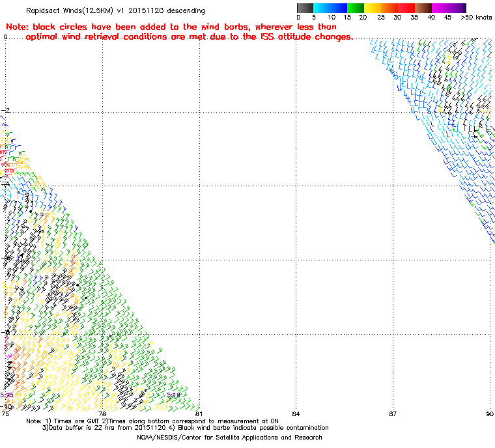Click latitude axis label '-10'
This screenshot has height=448, width=495.
click(x=7, y=406)
